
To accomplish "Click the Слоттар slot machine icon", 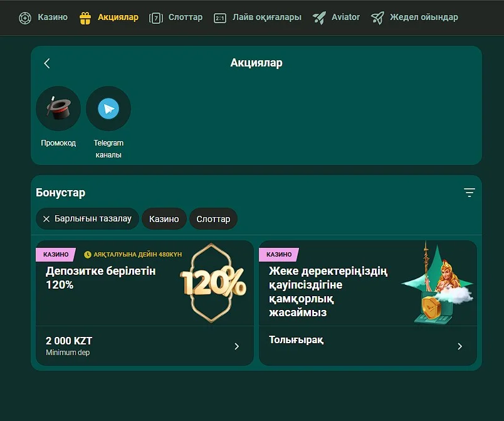I will (156, 18).
